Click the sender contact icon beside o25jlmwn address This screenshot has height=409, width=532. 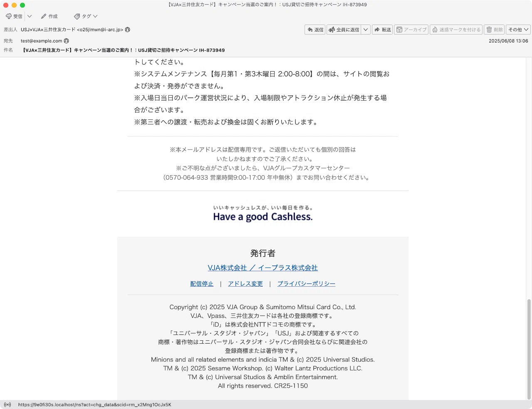click(x=128, y=30)
